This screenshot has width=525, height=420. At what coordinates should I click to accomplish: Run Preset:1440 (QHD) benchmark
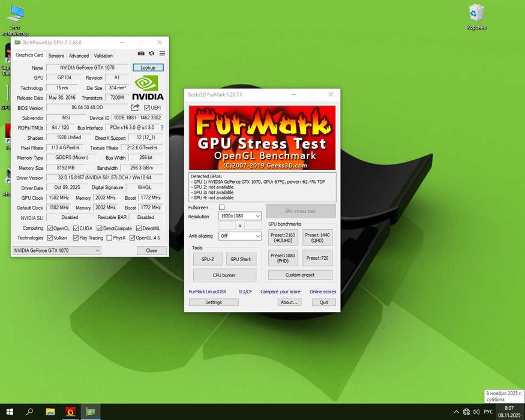coord(317,238)
